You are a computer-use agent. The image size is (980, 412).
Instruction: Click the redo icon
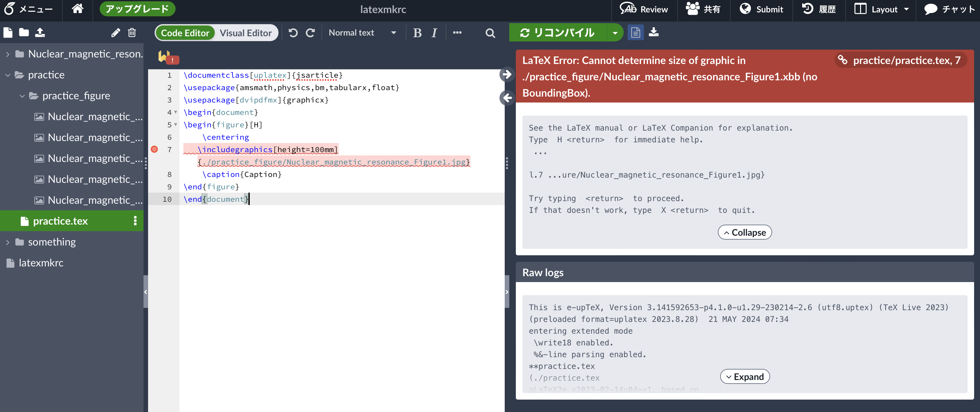[310, 32]
